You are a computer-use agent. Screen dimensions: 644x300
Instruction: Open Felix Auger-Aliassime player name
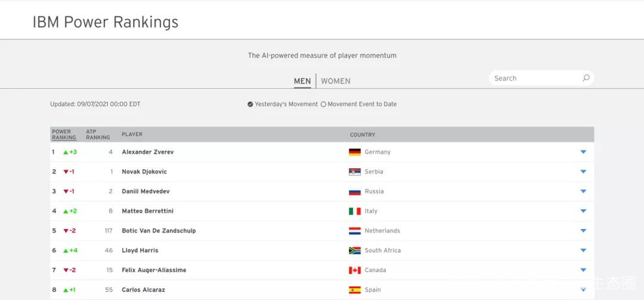154,270
